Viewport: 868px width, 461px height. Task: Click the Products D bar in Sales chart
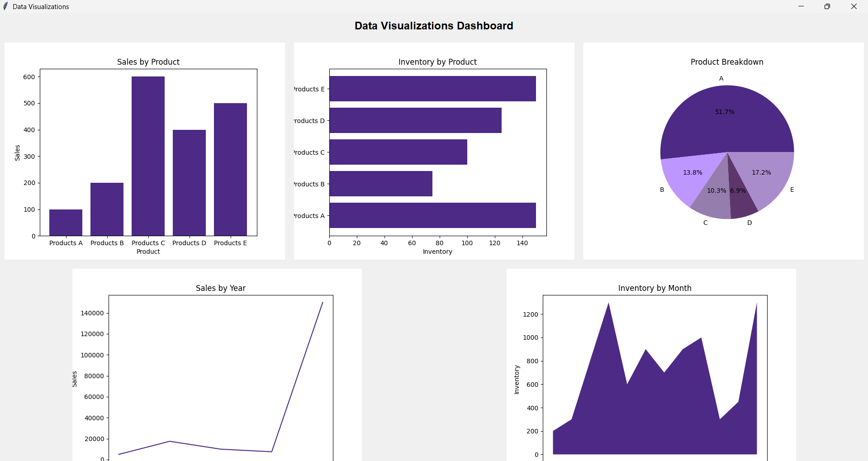pos(189,183)
